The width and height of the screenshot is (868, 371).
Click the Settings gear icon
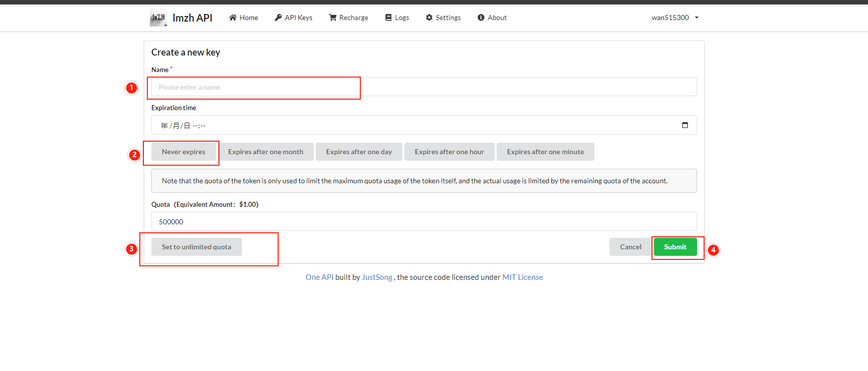click(429, 18)
